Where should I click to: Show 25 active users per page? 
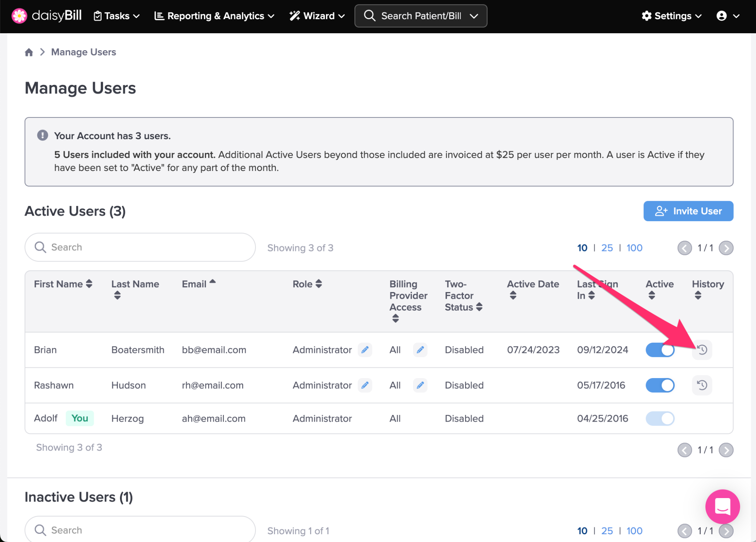tap(606, 248)
